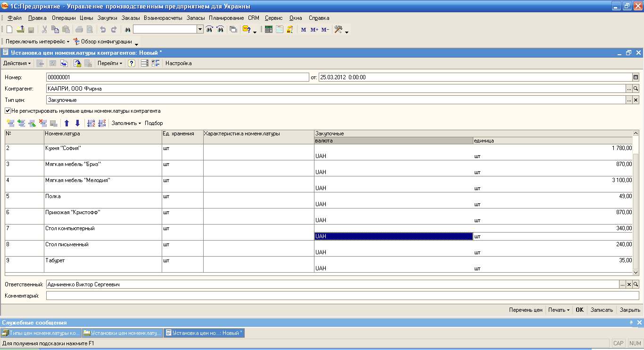Click the clear X button beside Тип цен field
This screenshot has width=644, height=350.
click(636, 100)
